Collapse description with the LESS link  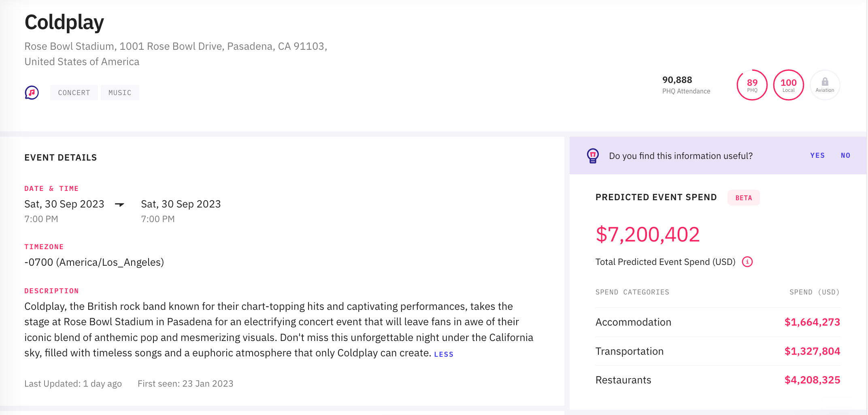tap(444, 354)
